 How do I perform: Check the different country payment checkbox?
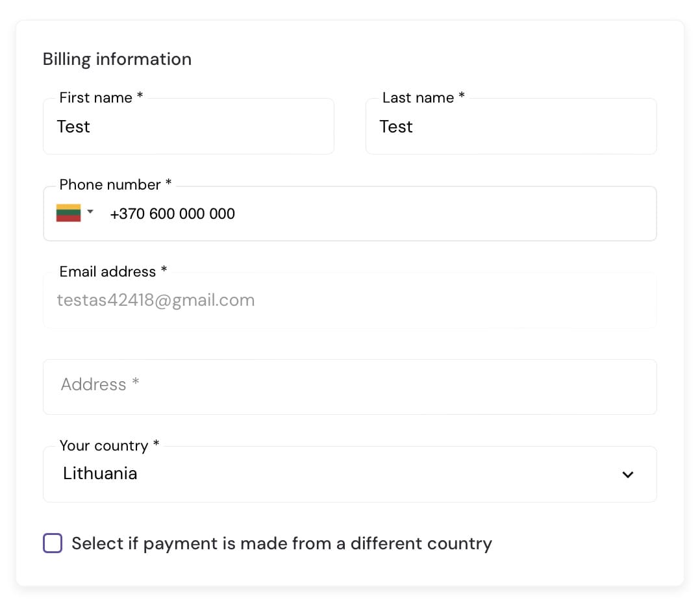pos(53,543)
